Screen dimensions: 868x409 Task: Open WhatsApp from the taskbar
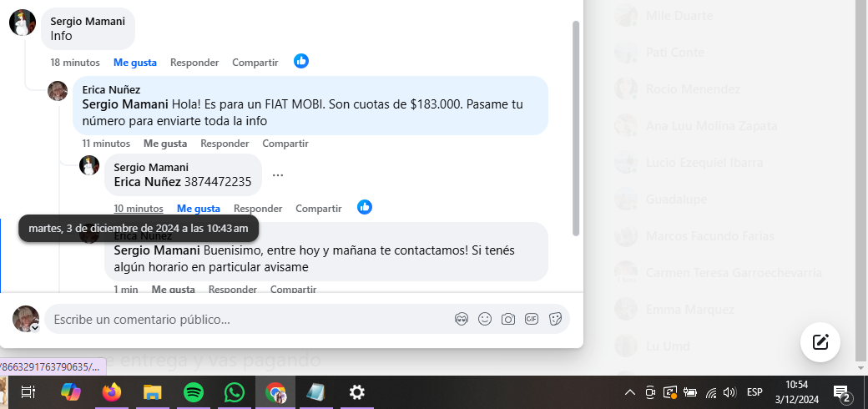[235, 392]
